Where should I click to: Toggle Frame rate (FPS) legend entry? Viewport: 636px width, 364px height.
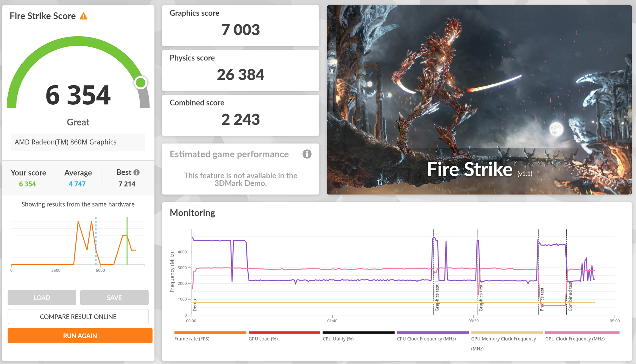tap(192, 339)
